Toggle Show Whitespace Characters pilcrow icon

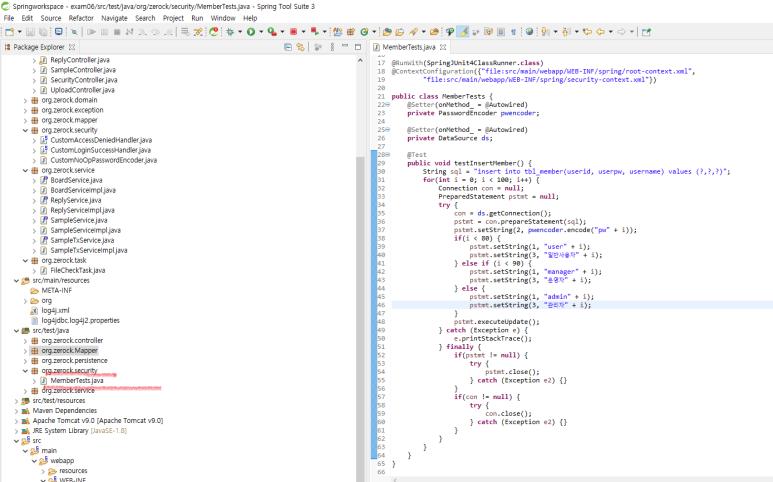[x=513, y=32]
